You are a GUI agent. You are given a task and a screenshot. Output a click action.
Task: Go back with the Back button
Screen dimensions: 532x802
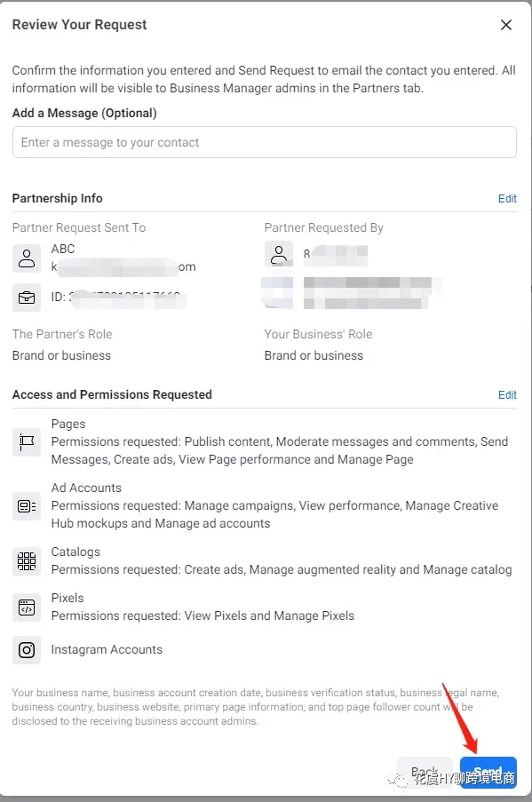[425, 773]
